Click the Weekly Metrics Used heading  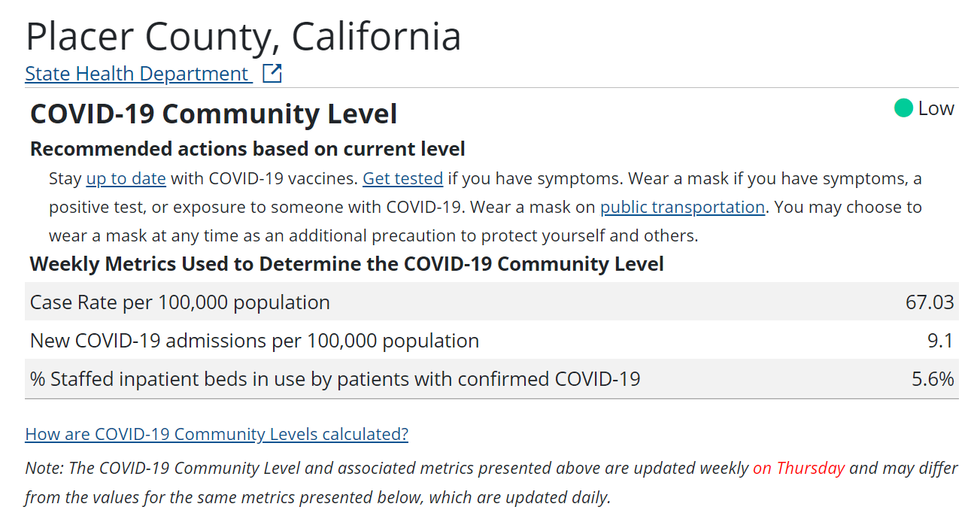pos(347,264)
